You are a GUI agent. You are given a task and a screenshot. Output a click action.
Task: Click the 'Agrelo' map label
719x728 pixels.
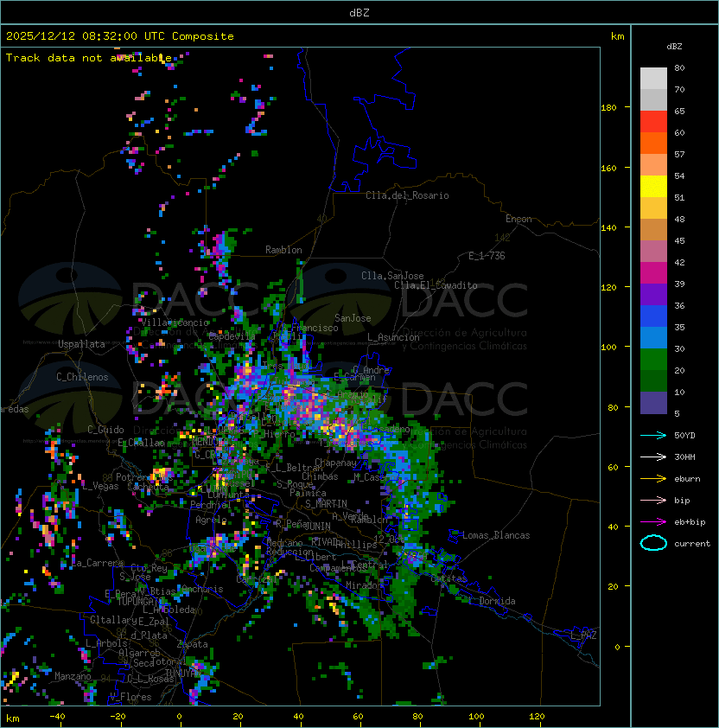pyautogui.click(x=211, y=520)
